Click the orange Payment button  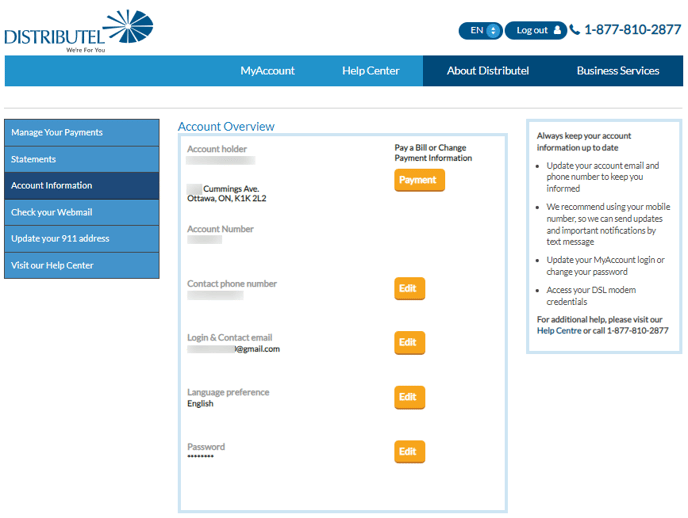tap(419, 180)
